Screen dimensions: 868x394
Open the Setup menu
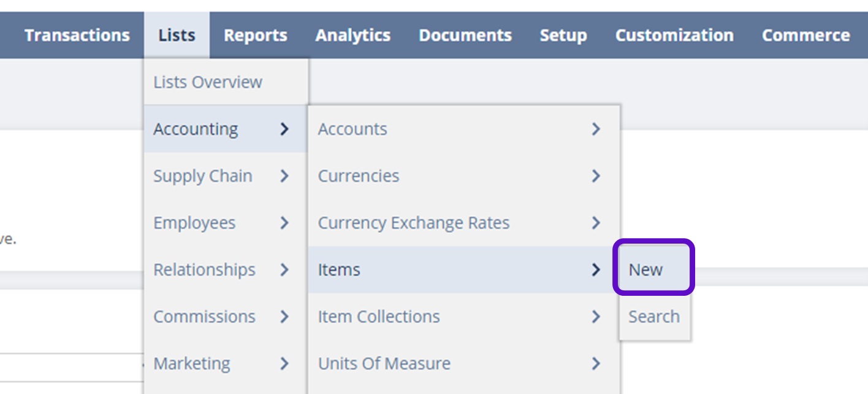tap(563, 36)
